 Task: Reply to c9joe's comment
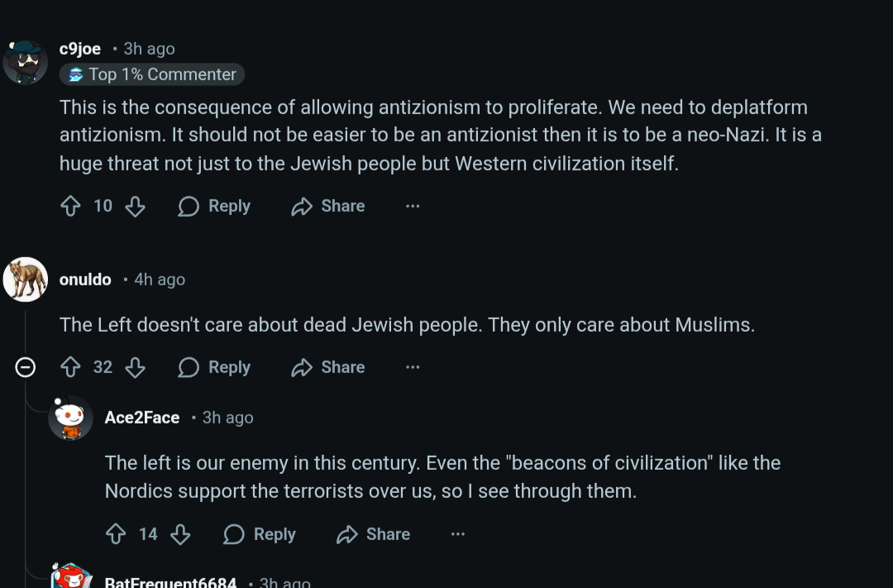point(214,206)
